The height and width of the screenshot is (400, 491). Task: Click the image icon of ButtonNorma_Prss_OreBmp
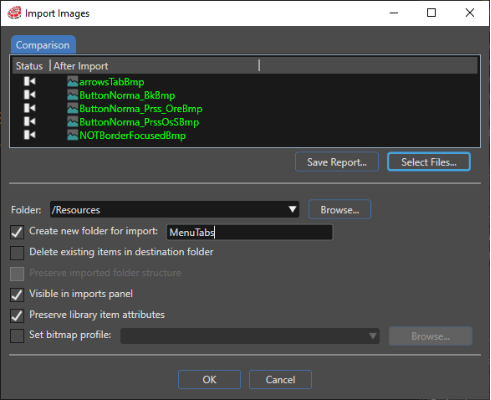[73, 109]
